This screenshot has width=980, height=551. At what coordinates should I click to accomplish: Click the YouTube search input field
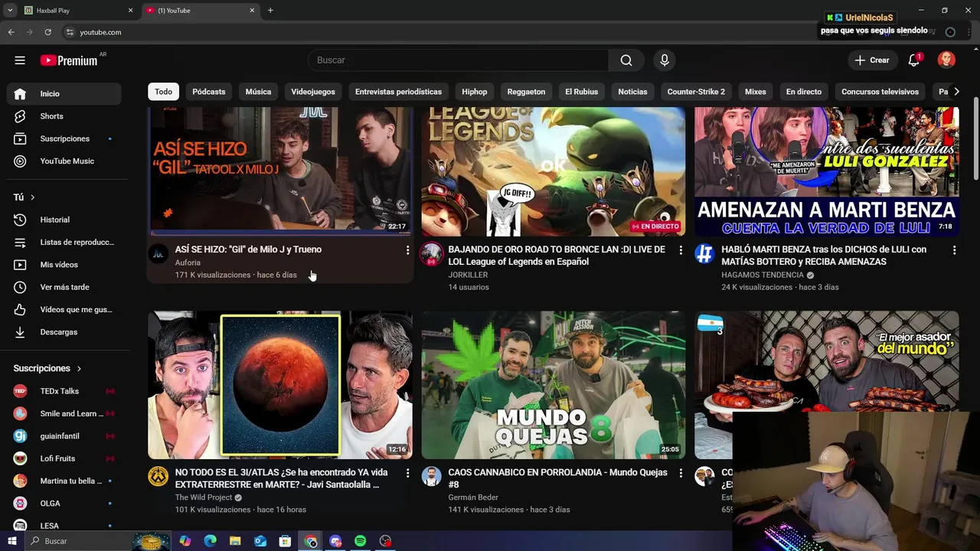click(x=458, y=60)
